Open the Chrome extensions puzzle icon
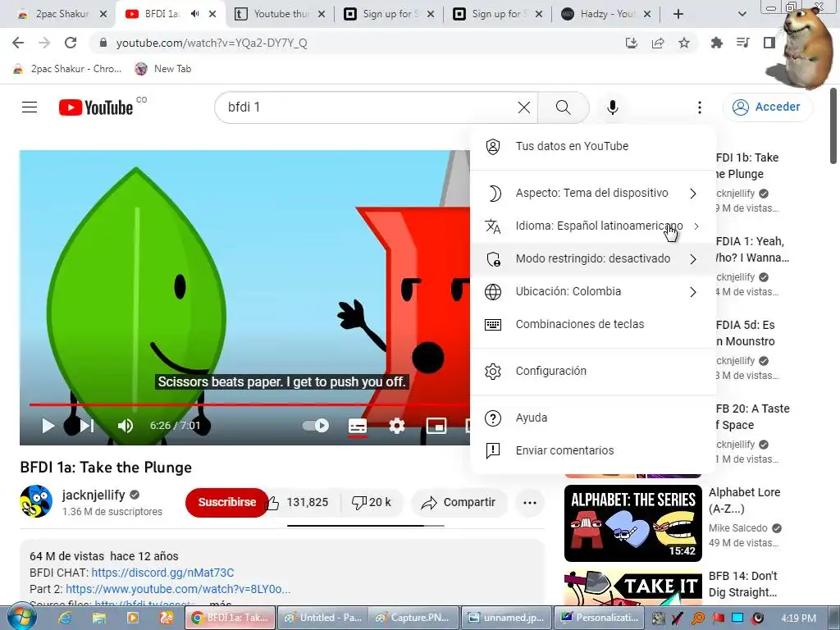Screen dimensions: 840x630 716,43
